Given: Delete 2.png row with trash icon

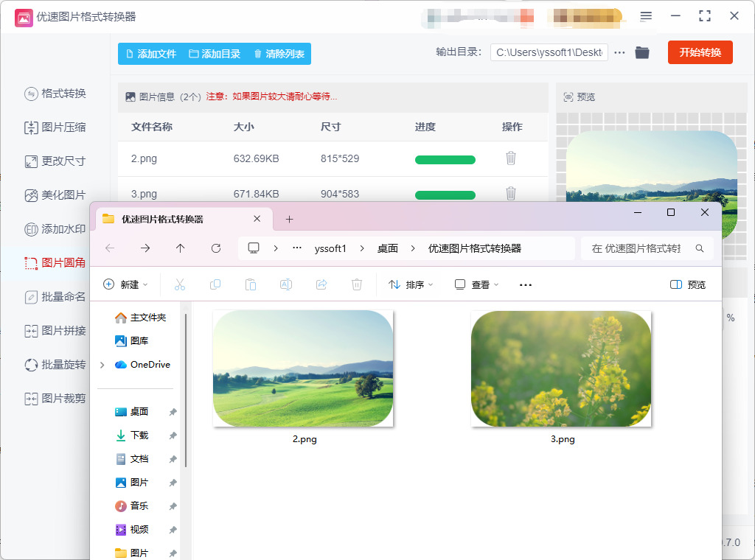Looking at the screenshot, I should (511, 158).
